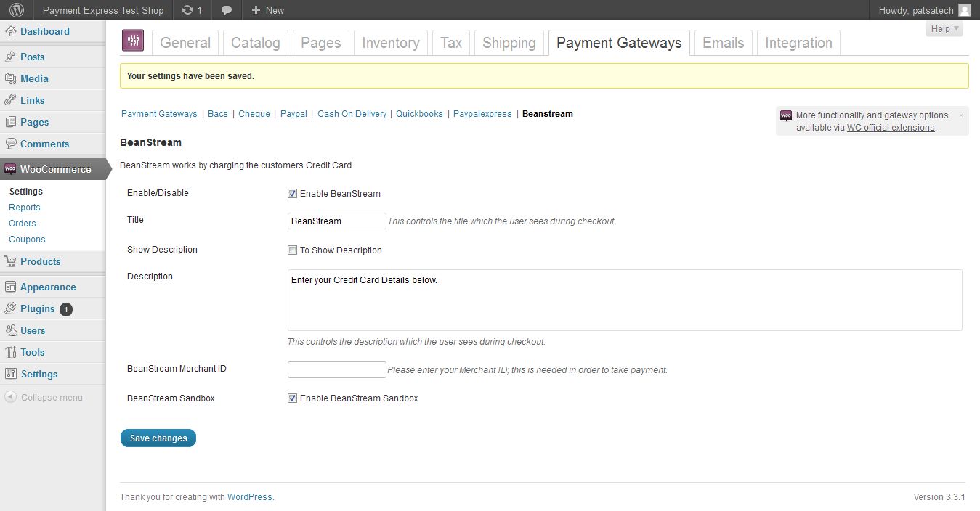
Task: Switch to the Tax tab
Action: click(x=451, y=43)
